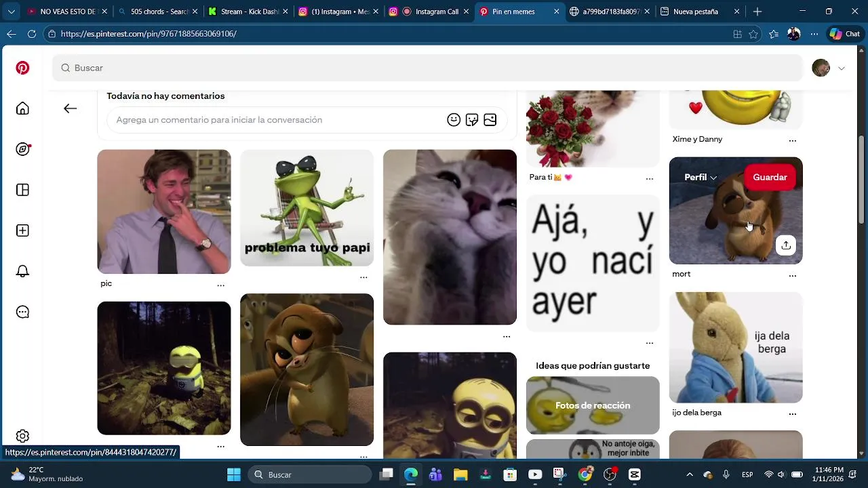Open the browser tab list dropdown
868x488 pixels.
pos(11,12)
